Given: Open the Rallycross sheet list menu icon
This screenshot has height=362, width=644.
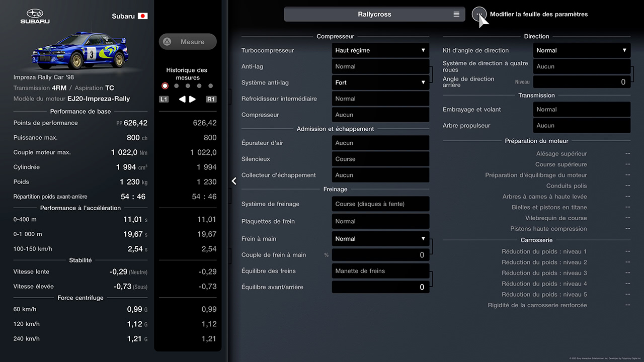Looking at the screenshot, I should [x=456, y=15].
